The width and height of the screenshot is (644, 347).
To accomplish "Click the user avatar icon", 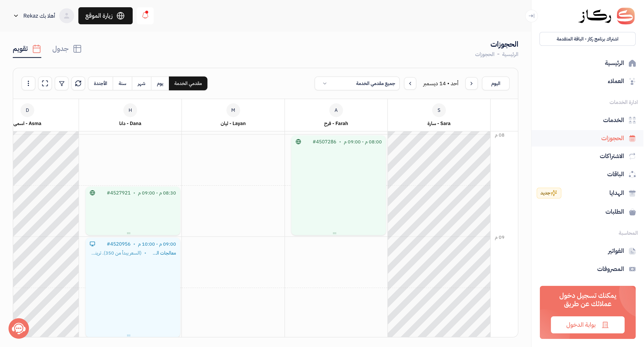I will click(66, 16).
